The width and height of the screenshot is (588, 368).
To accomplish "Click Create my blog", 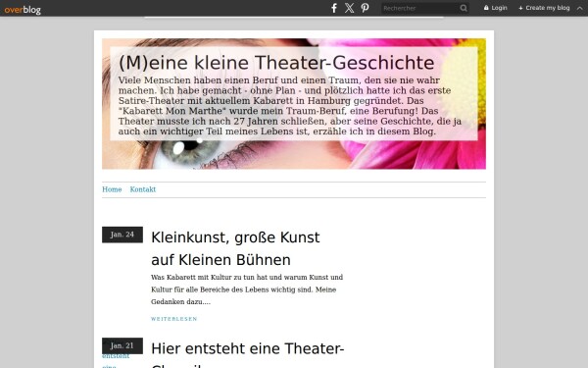I will pos(544,8).
